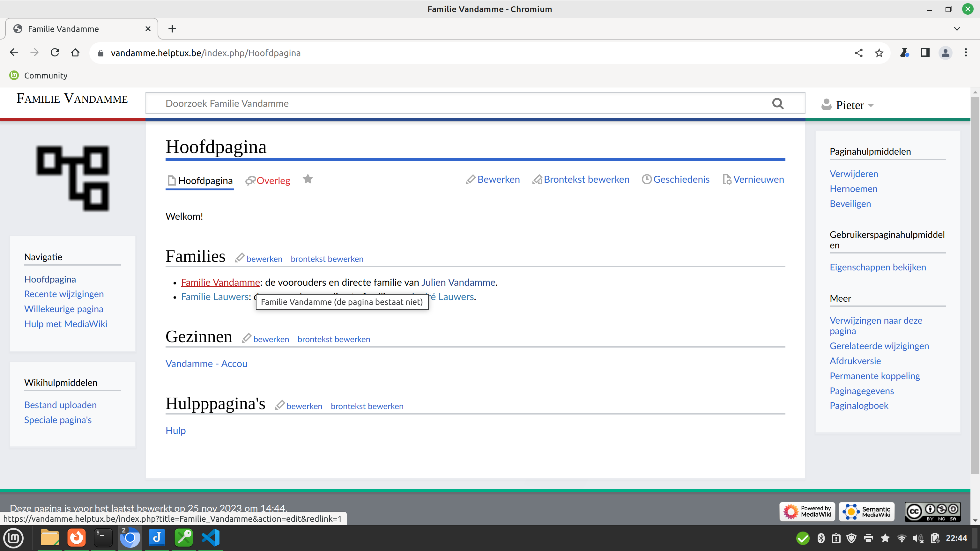Viewport: 980px width, 551px height.
Task: Open the Semantic MediaWiki badge
Action: [866, 511]
